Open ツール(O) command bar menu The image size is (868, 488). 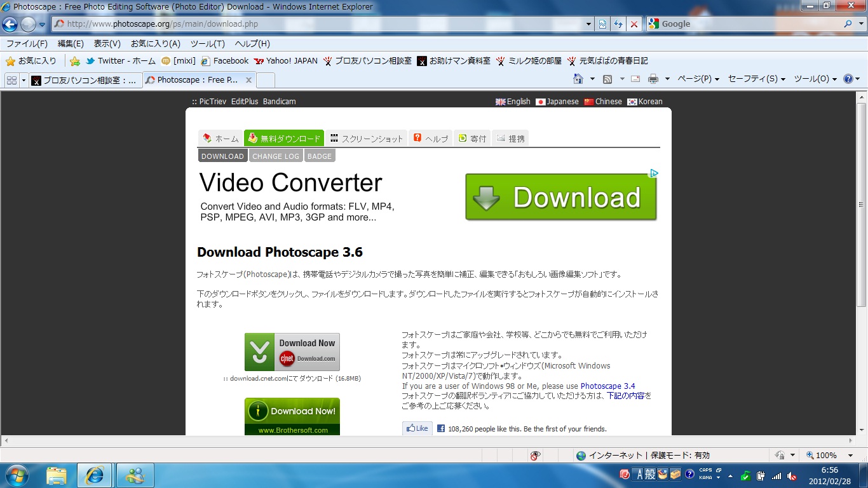click(x=815, y=79)
